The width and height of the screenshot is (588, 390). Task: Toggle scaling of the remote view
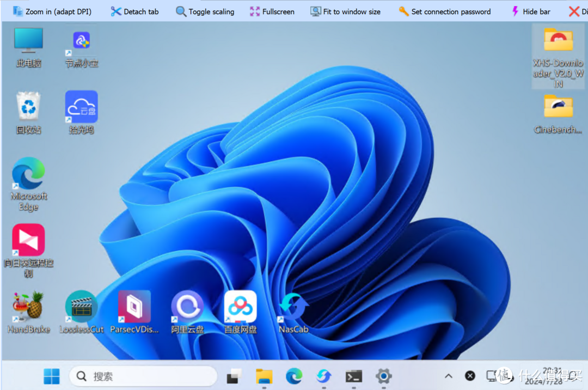point(205,11)
